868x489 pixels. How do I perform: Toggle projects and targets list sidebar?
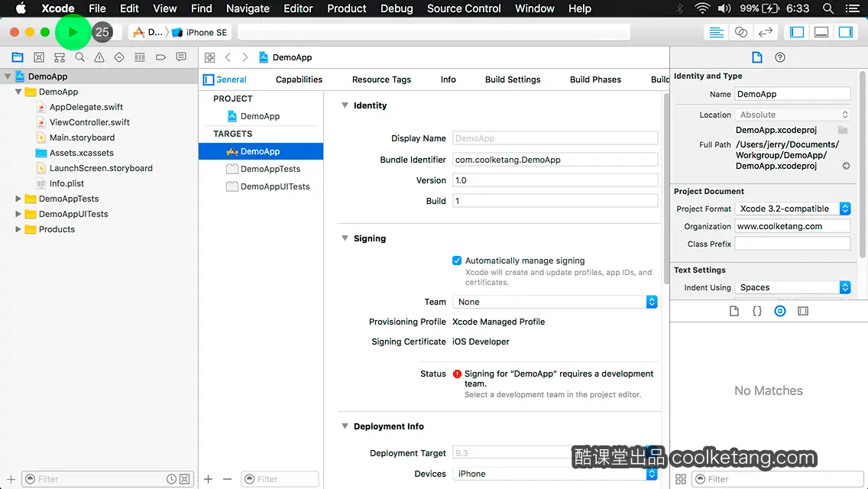(x=208, y=79)
